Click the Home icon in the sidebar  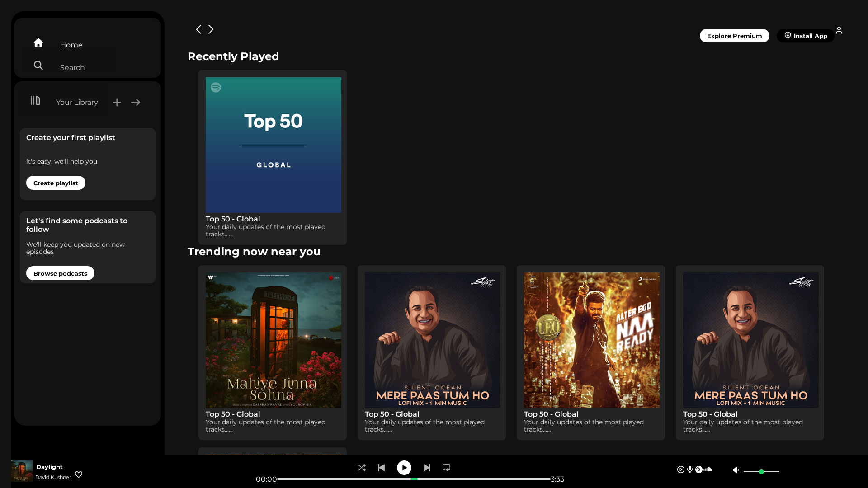point(38,43)
